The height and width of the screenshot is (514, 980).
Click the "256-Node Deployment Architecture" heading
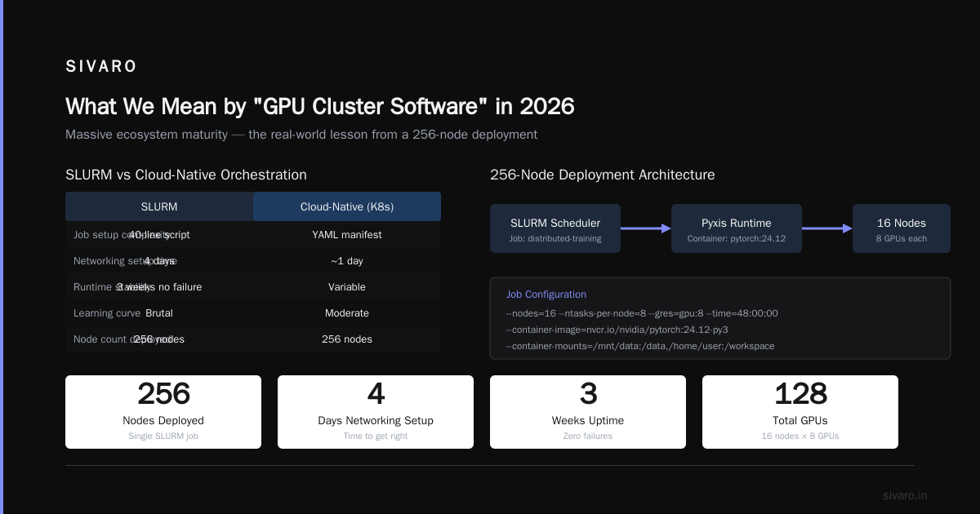603,175
